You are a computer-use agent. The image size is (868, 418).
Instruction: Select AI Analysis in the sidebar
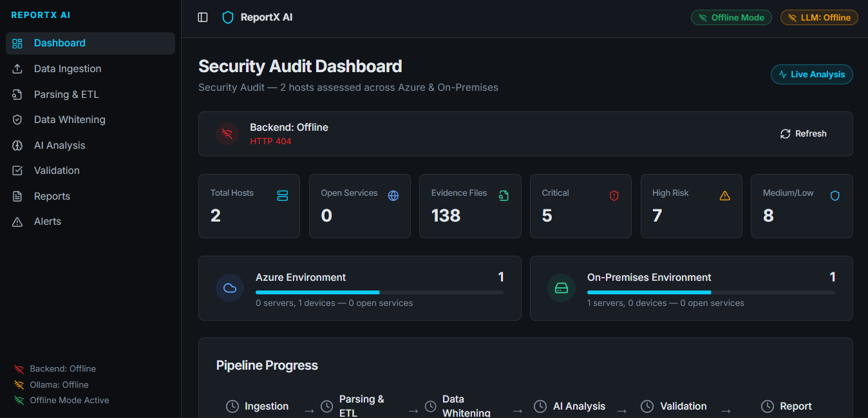[90, 146]
